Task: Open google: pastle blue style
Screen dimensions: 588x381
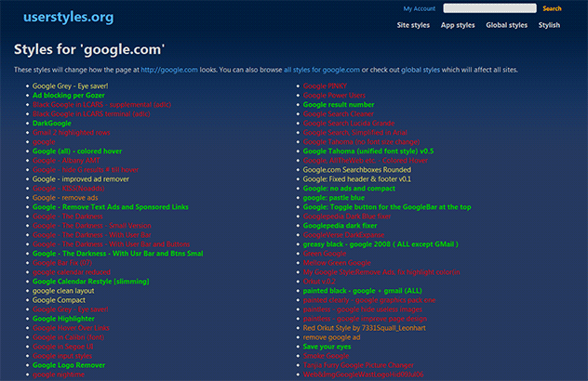Action: click(334, 198)
